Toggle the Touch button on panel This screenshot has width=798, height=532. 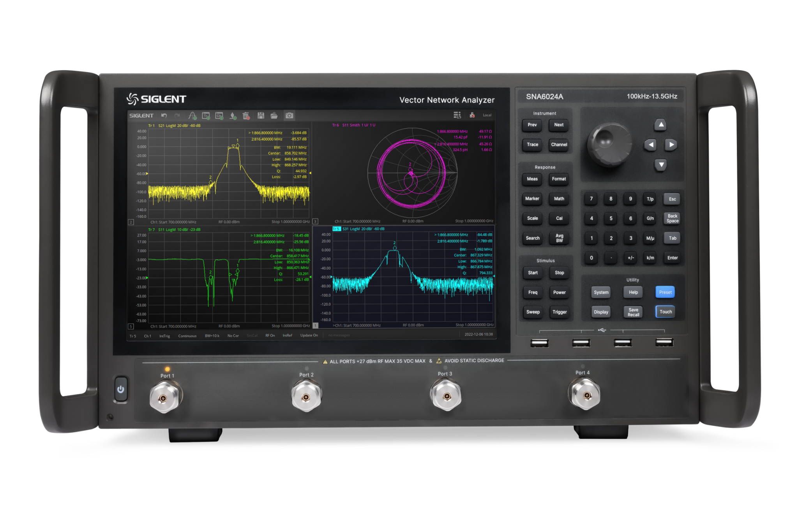click(665, 312)
